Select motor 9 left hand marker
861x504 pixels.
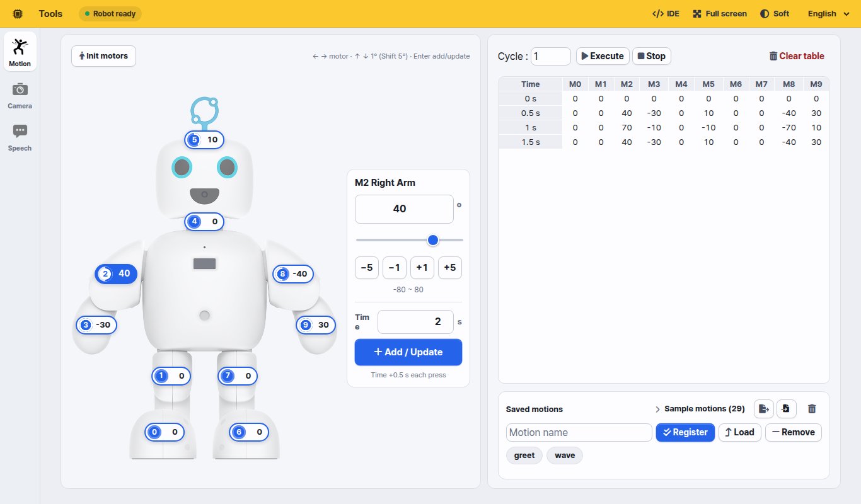click(316, 325)
